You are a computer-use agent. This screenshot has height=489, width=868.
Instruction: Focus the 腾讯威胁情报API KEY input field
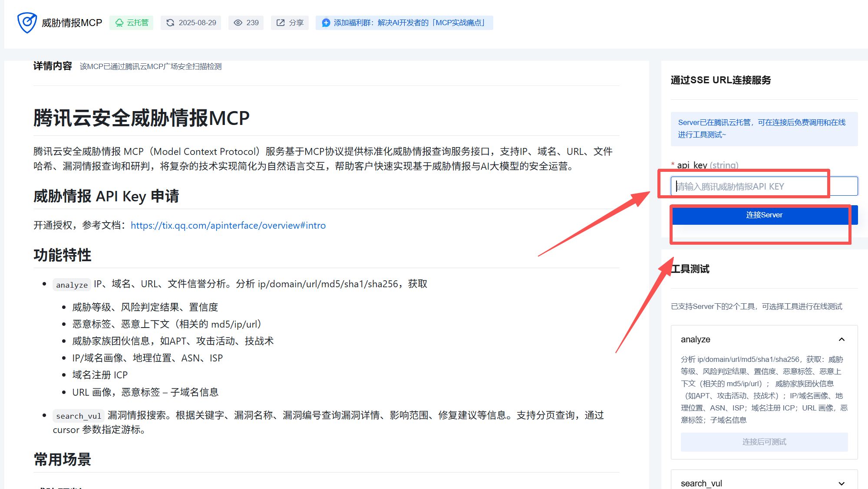[764, 186]
